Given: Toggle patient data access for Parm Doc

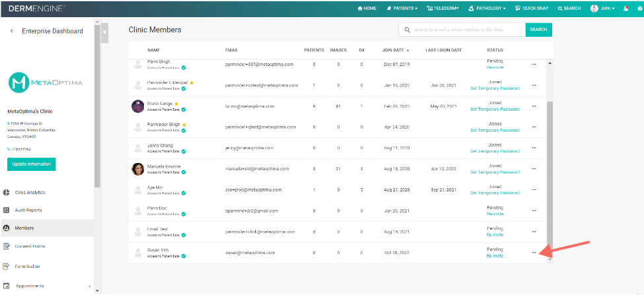Looking at the screenshot, I should [184, 214].
